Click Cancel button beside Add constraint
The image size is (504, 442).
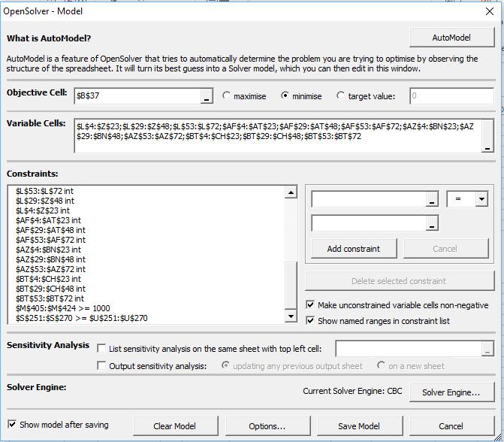(446, 248)
